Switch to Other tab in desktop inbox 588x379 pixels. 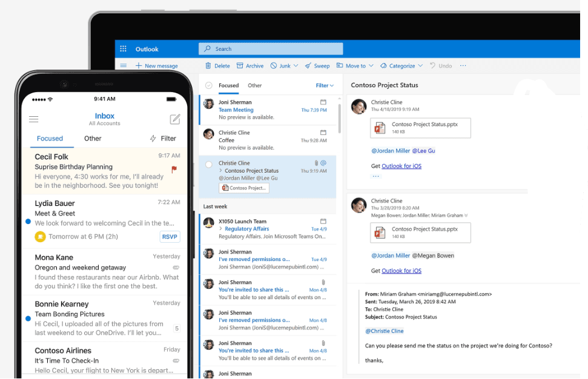255,85
